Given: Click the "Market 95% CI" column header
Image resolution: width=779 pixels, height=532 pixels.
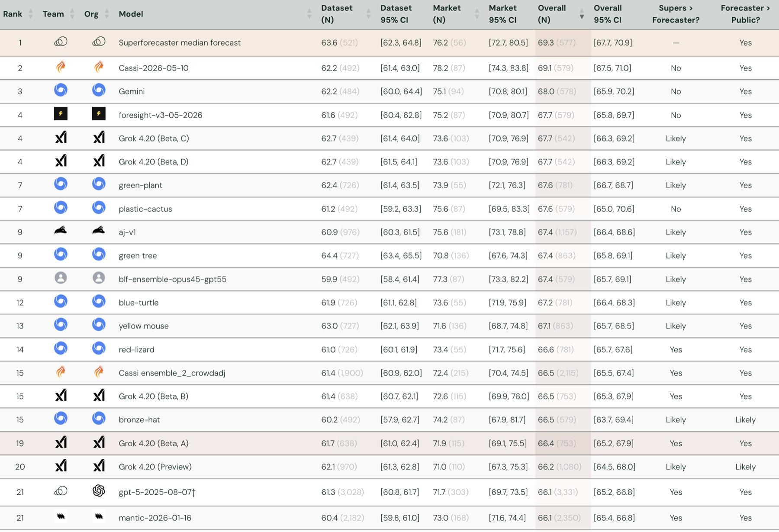Looking at the screenshot, I should click(503, 14).
